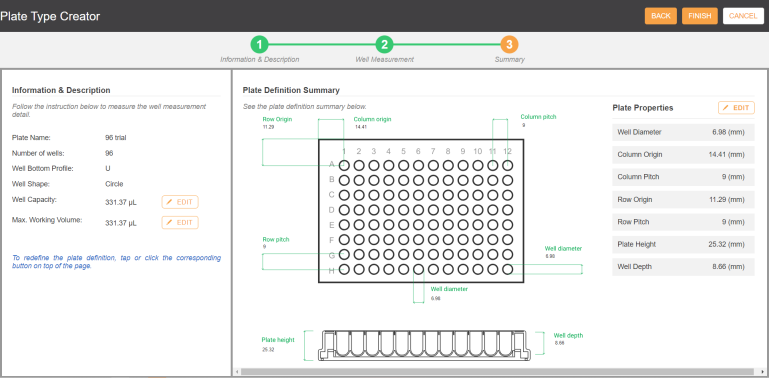Select the Column Pitch property row
Image resolution: width=769 pixels, height=378 pixels.
pyautogui.click(x=683, y=177)
